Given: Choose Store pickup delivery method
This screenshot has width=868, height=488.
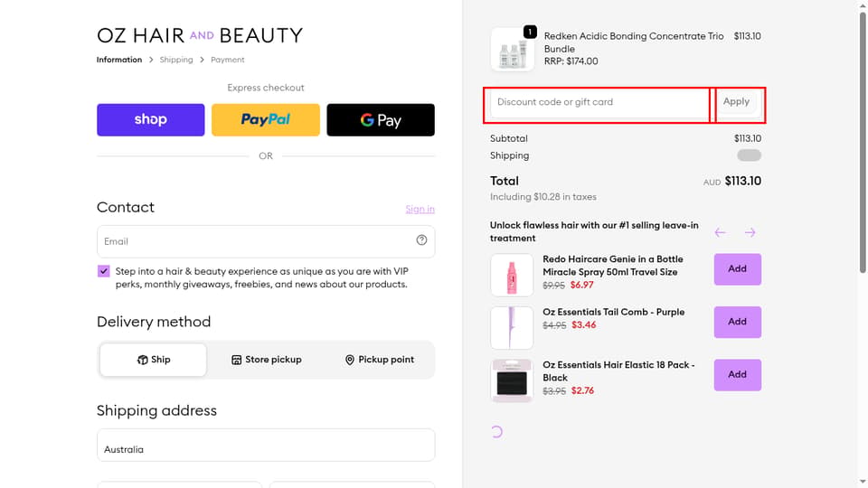Looking at the screenshot, I should [266, 360].
